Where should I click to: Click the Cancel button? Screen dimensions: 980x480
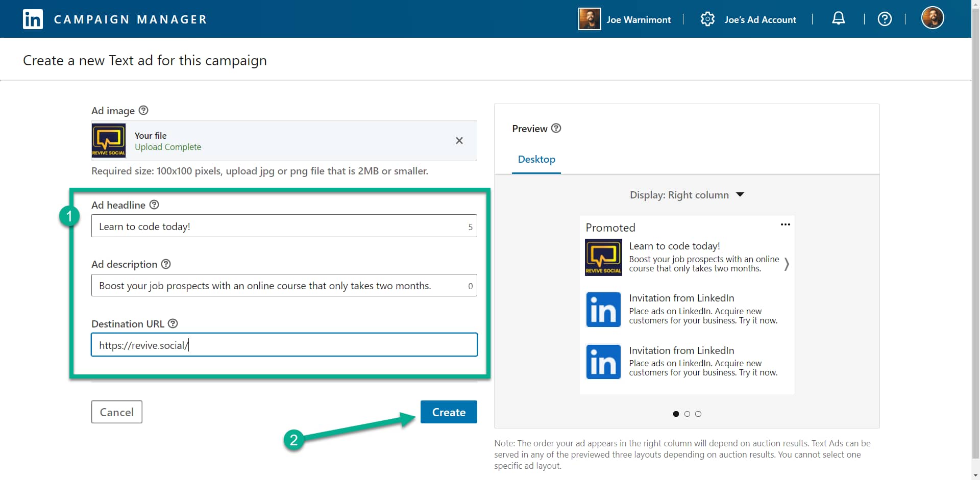coord(117,412)
